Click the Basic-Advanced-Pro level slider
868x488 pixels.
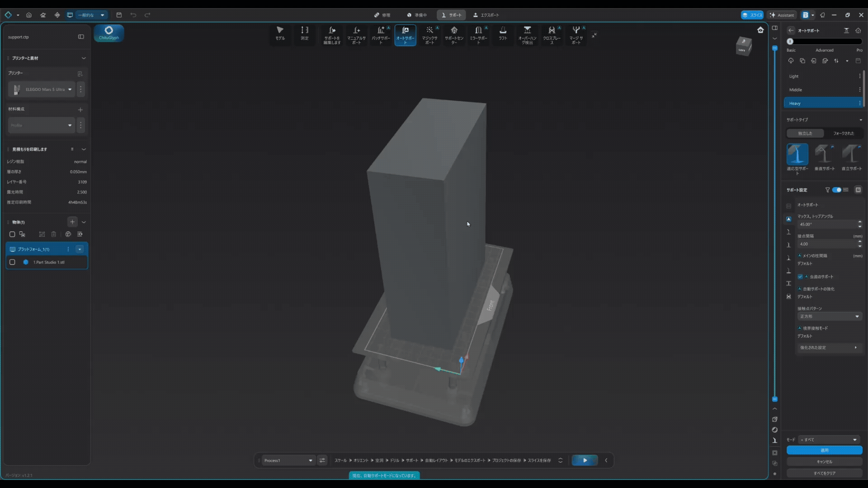pyautogui.click(x=824, y=41)
